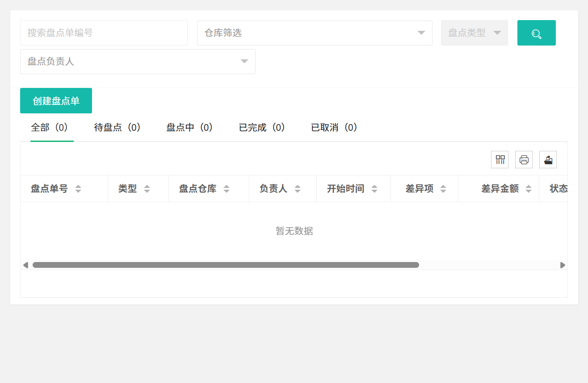Click the table's scroll right arrow
The height and width of the screenshot is (383, 588).
563,265
